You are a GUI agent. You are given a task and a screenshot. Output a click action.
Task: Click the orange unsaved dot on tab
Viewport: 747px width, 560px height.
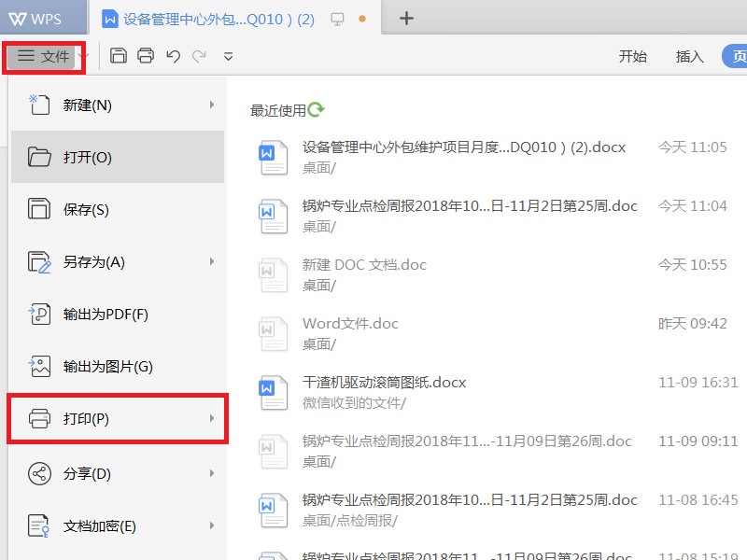coord(362,19)
